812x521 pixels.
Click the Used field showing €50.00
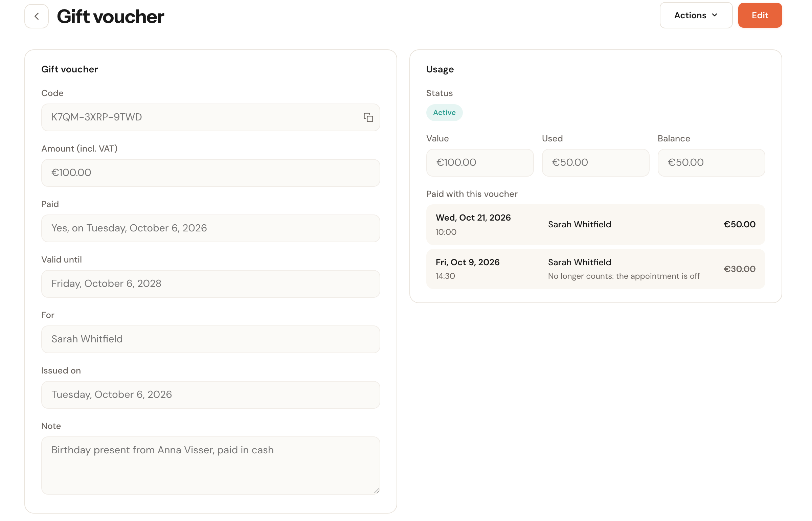(x=595, y=163)
